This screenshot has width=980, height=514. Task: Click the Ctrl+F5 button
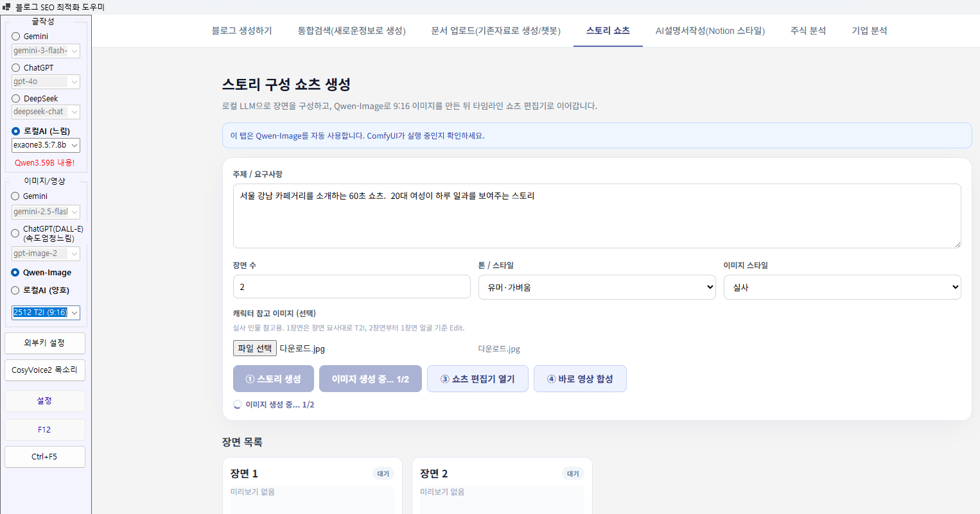45,457
